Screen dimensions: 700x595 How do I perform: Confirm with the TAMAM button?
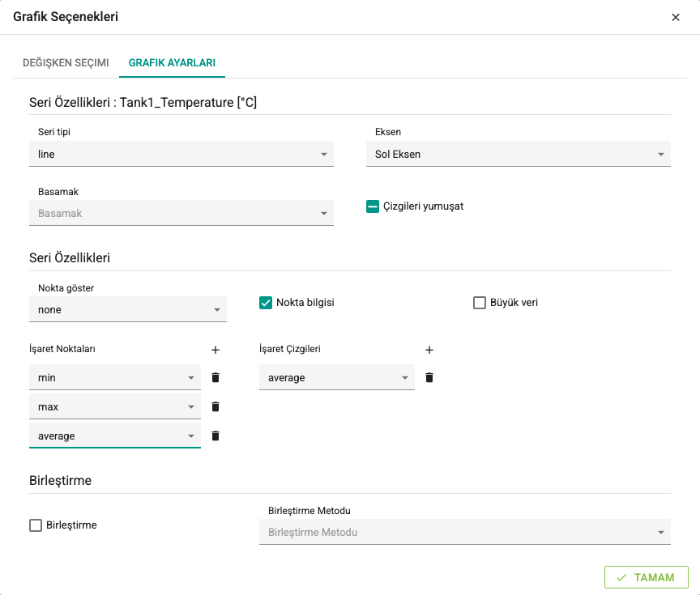point(646,578)
